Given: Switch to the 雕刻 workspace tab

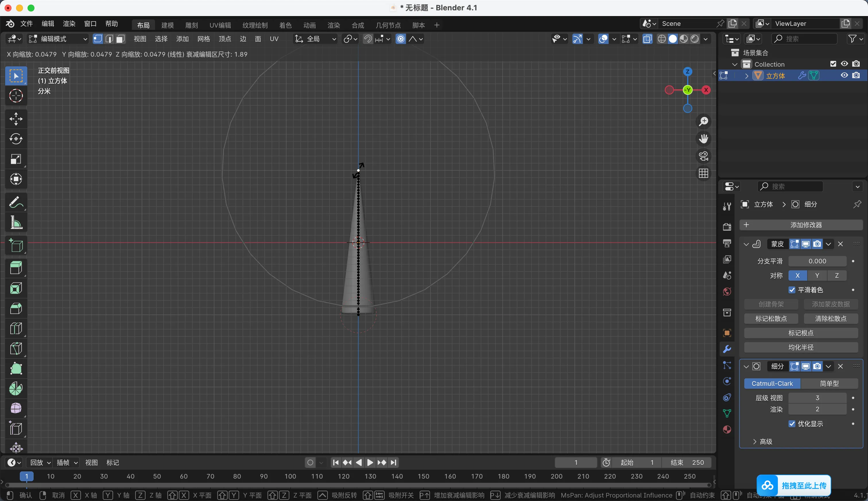Looking at the screenshot, I should [x=191, y=25].
